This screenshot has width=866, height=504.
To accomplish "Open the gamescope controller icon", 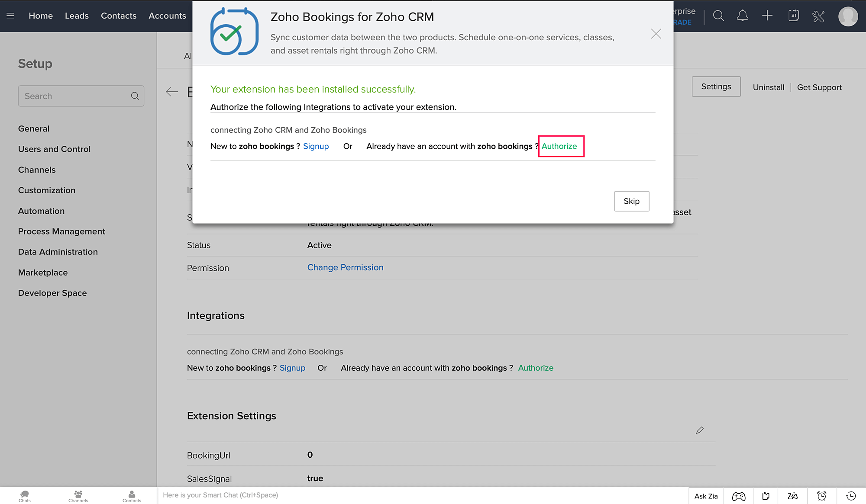I will point(739,496).
